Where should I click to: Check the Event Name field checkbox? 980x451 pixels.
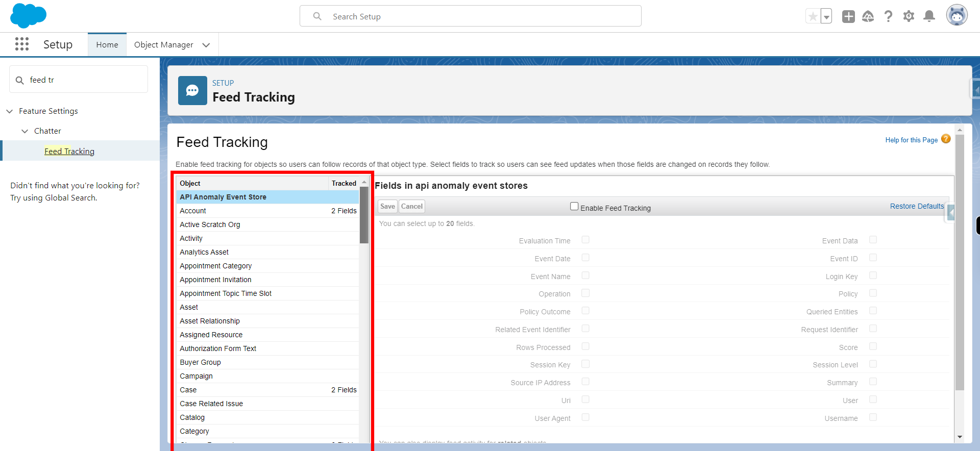[585, 275]
